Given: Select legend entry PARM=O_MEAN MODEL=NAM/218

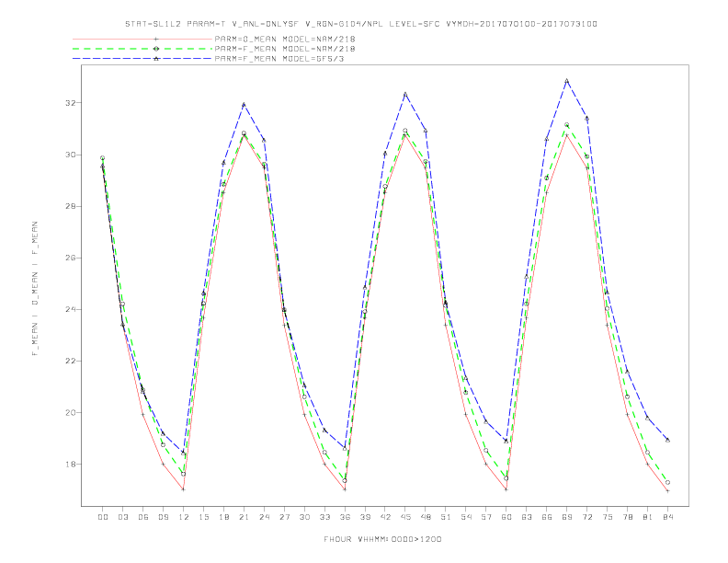Looking at the screenshot, I should 285,39.
